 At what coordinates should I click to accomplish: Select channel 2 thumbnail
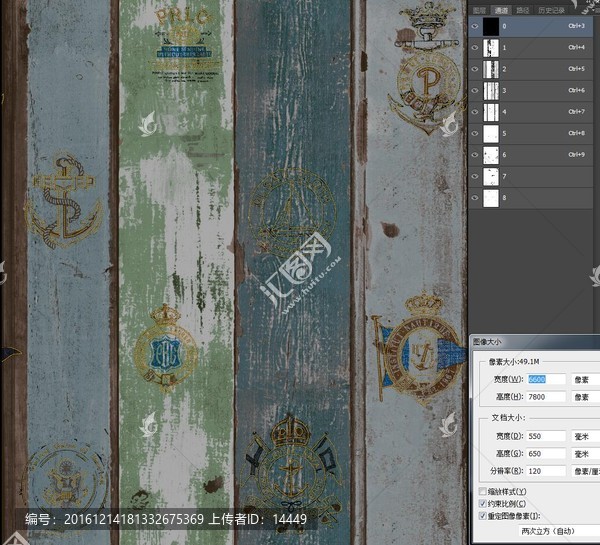coord(491,69)
